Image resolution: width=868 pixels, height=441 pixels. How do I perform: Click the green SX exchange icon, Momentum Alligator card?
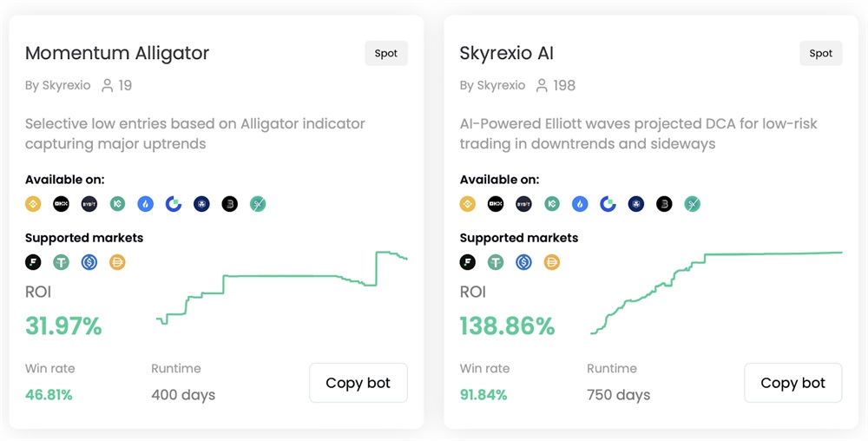(x=258, y=204)
